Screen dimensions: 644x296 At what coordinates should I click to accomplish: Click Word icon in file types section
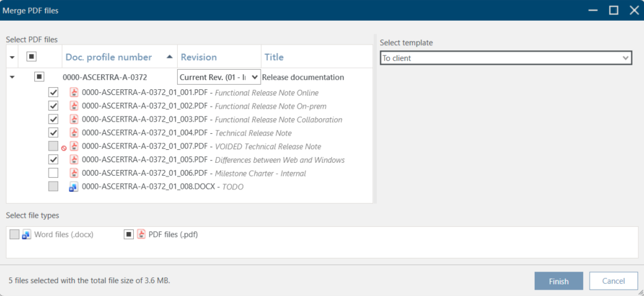click(27, 235)
